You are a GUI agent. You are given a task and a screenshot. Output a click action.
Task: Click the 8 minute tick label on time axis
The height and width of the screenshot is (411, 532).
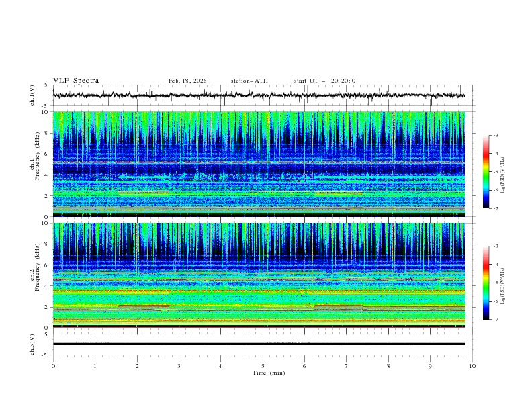(388, 365)
